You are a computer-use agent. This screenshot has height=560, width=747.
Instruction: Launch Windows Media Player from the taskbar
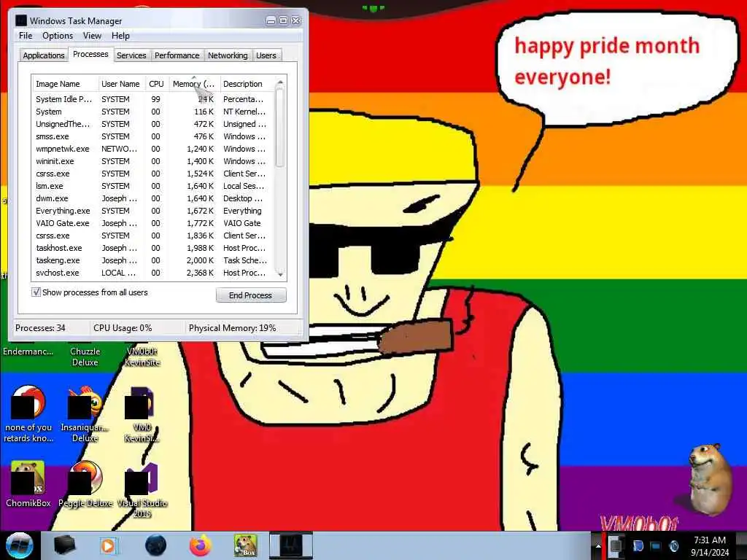(x=108, y=545)
